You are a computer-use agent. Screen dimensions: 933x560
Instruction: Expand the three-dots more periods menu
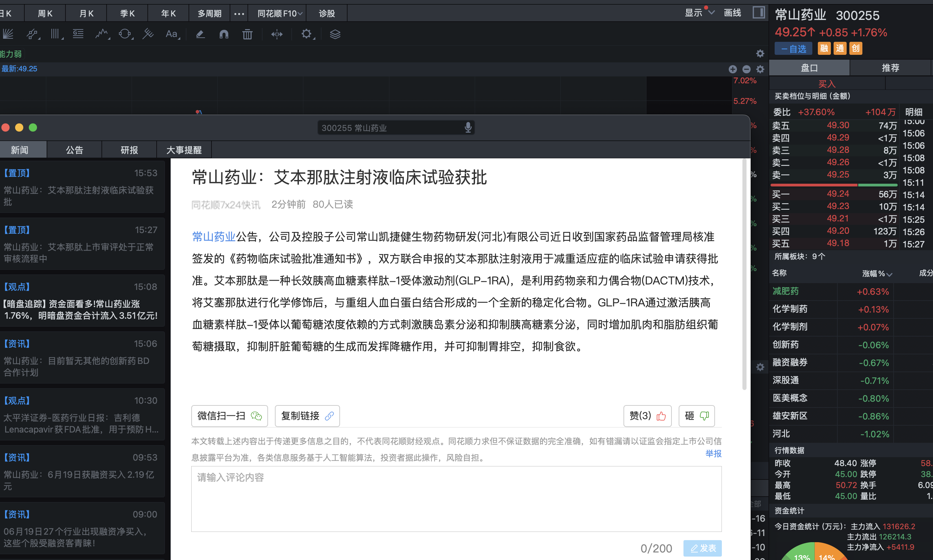239,14
